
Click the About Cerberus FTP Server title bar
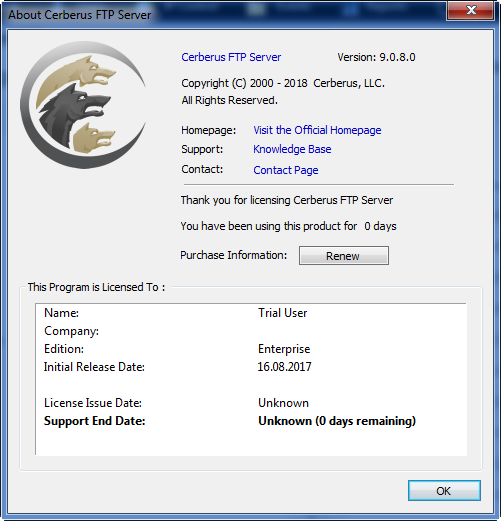223,15
